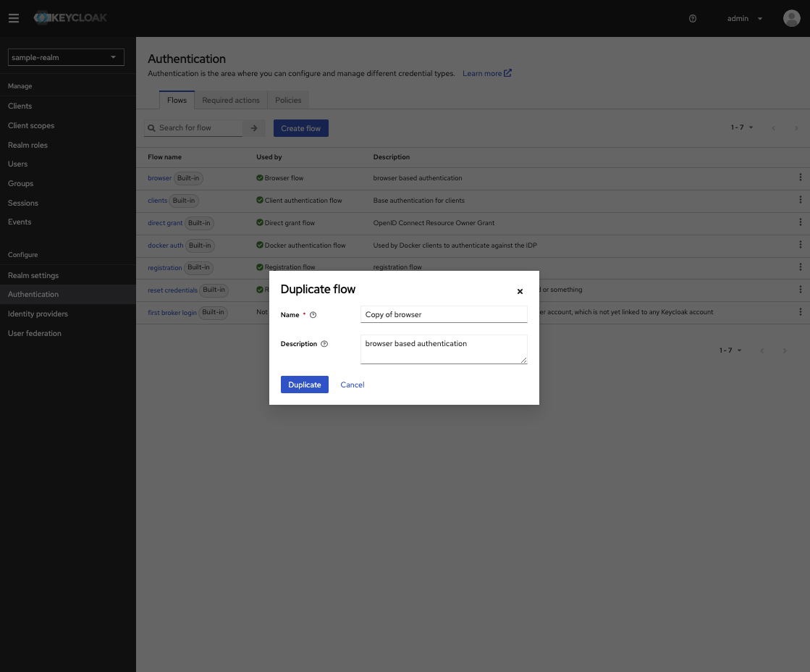Open the hamburger navigation menu
810x672 pixels.
(14, 18)
